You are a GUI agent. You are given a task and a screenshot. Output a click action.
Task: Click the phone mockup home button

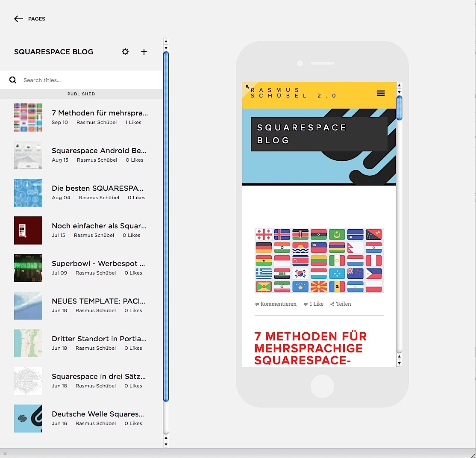tap(323, 386)
